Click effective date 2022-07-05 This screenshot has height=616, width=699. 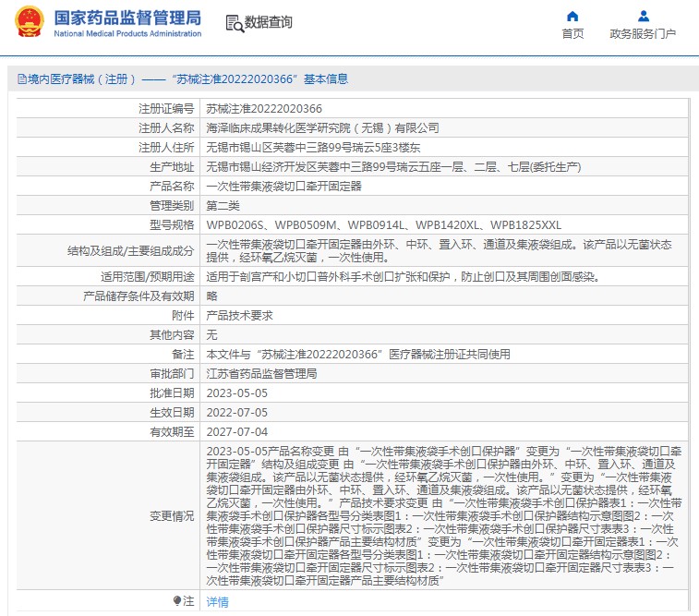[237, 413]
